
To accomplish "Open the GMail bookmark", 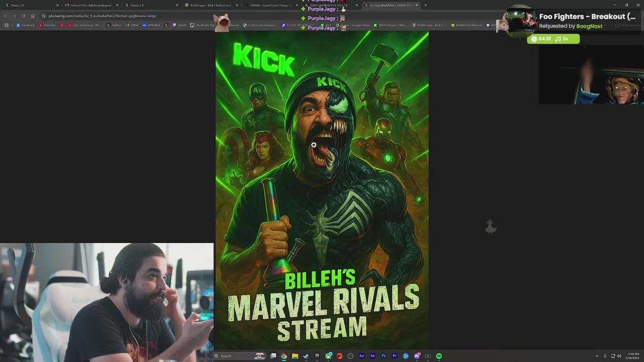I will pyautogui.click(x=132, y=25).
